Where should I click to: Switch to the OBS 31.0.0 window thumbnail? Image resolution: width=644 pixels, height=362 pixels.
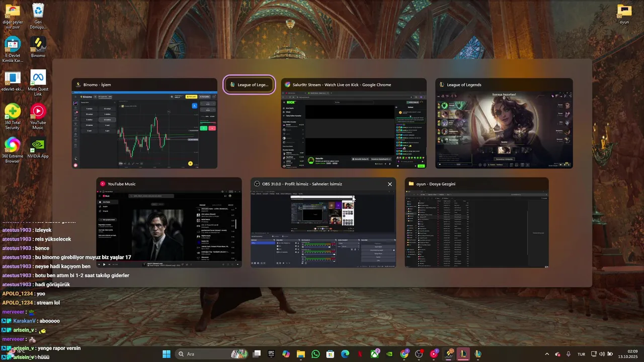tap(323, 223)
